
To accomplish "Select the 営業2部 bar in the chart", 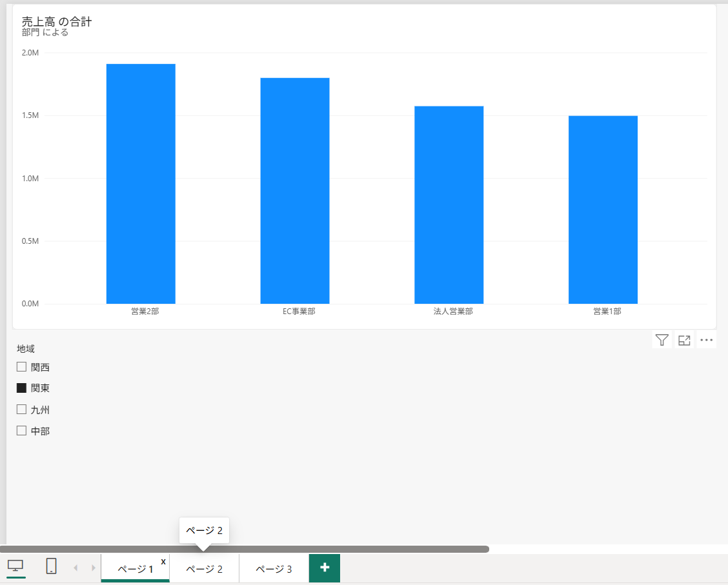I will click(141, 184).
